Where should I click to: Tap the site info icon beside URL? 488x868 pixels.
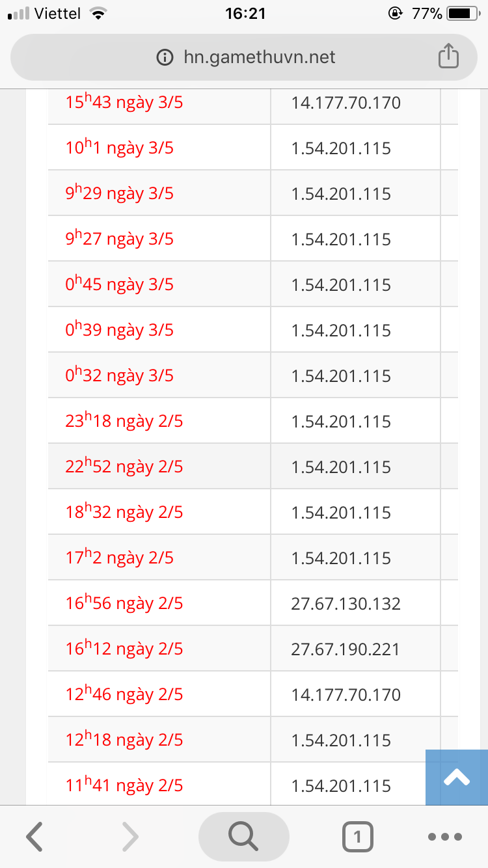165,57
